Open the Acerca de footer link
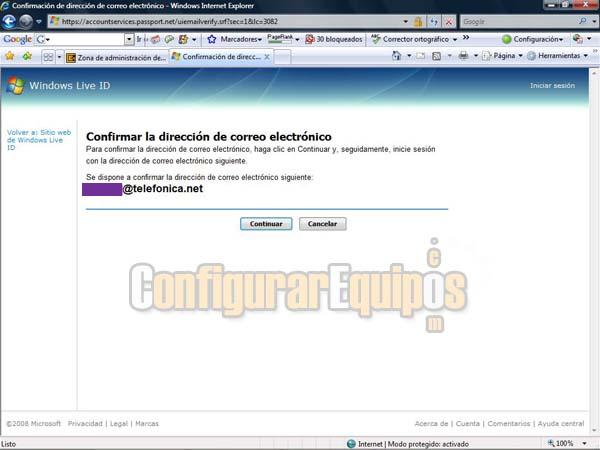 [x=431, y=424]
